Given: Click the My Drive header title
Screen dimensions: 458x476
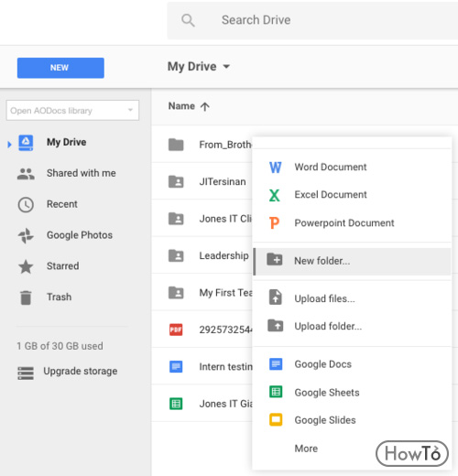Looking at the screenshot, I should coord(192,67).
